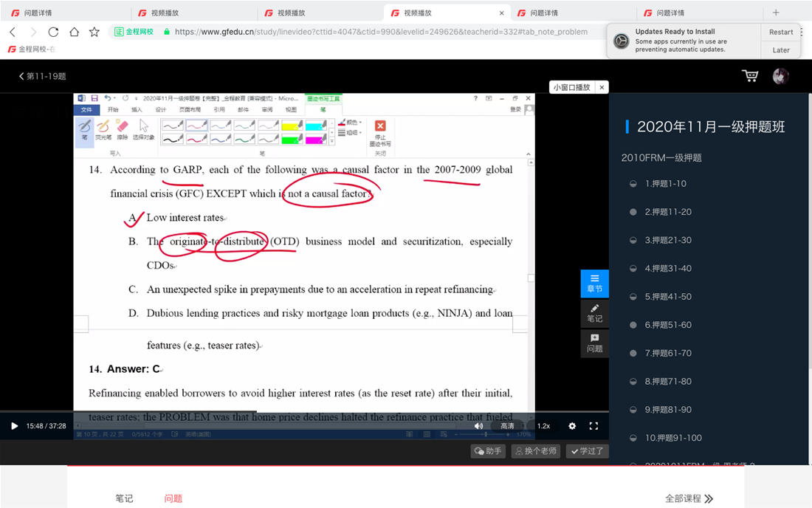This screenshot has width=812, height=508.
Task: Select the Word 荧光笔 highlighter tool
Action: coord(103,131)
